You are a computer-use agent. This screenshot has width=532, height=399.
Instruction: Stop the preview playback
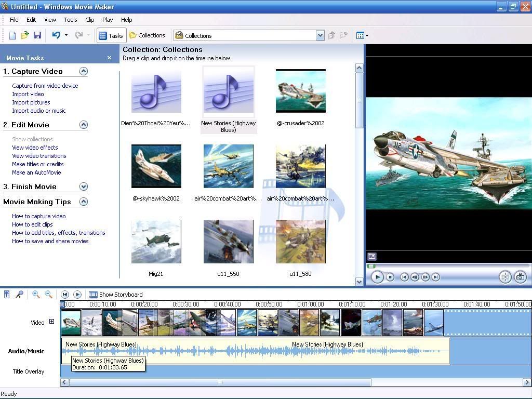[390, 277]
